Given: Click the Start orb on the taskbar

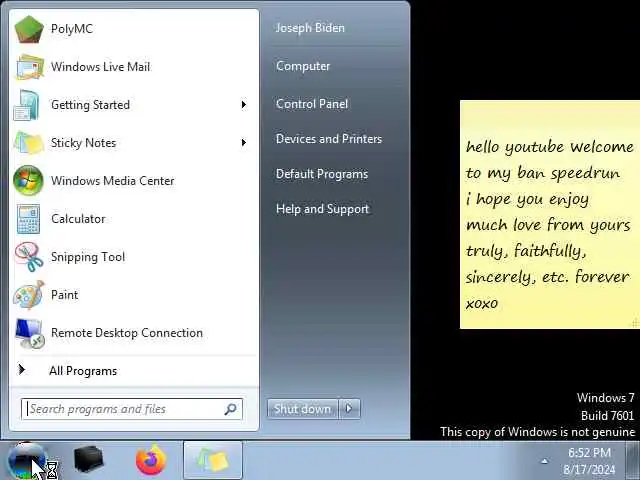Looking at the screenshot, I should point(25,460).
